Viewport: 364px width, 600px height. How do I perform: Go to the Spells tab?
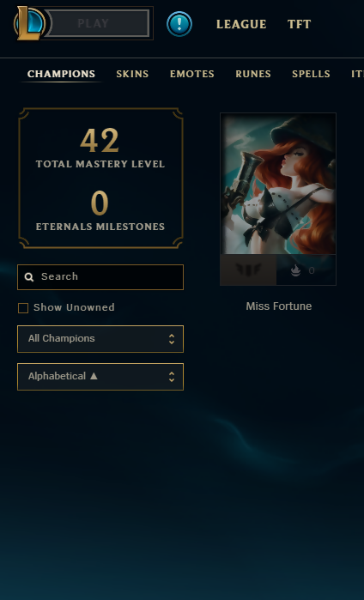(x=311, y=74)
